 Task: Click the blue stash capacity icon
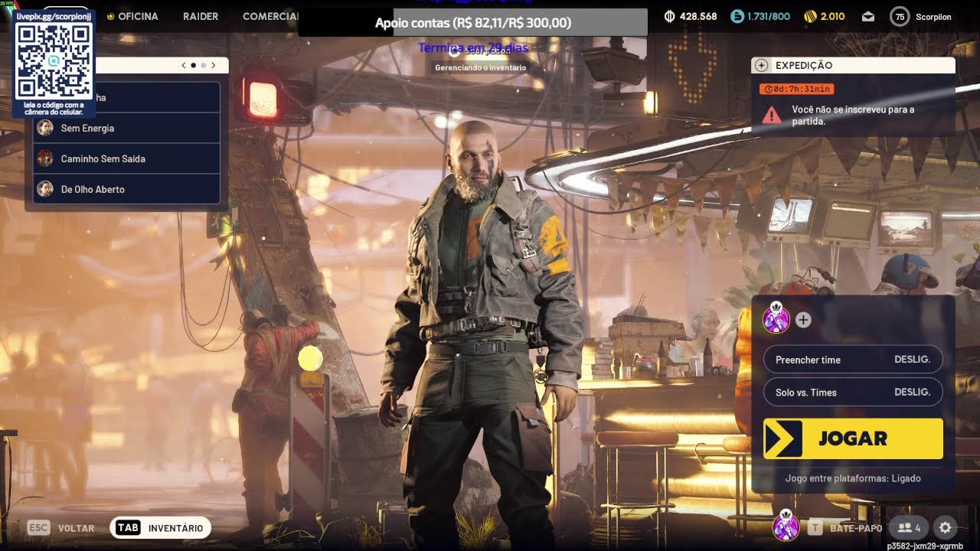point(737,16)
